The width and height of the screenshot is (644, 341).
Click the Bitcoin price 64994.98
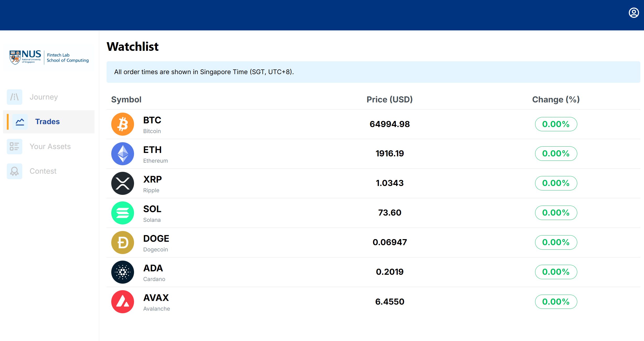coord(390,124)
